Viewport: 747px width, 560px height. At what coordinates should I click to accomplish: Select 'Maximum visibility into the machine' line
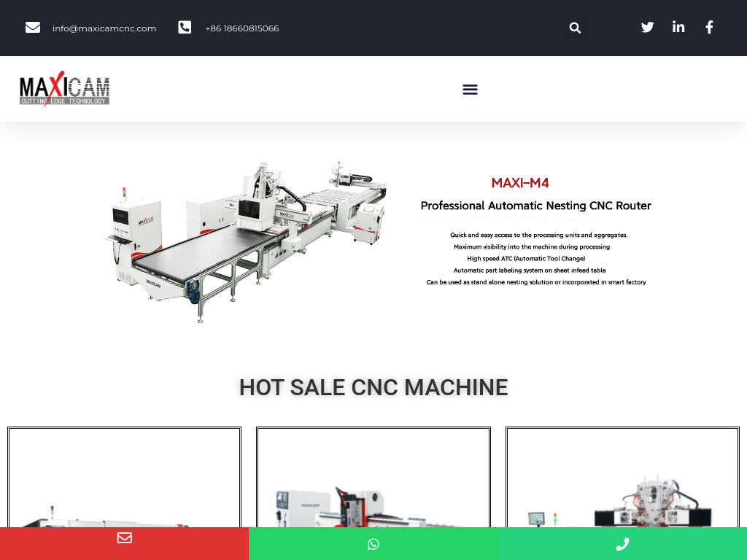[532, 246]
